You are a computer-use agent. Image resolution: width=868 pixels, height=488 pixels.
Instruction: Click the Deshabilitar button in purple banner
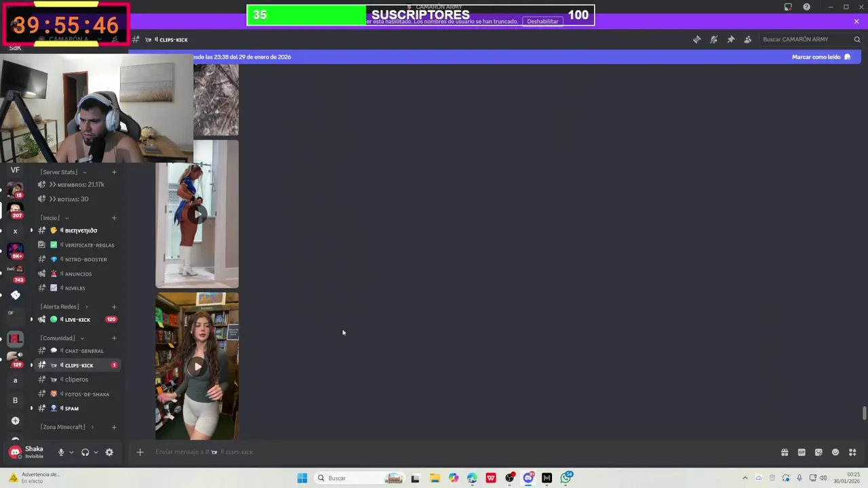pyautogui.click(x=542, y=21)
